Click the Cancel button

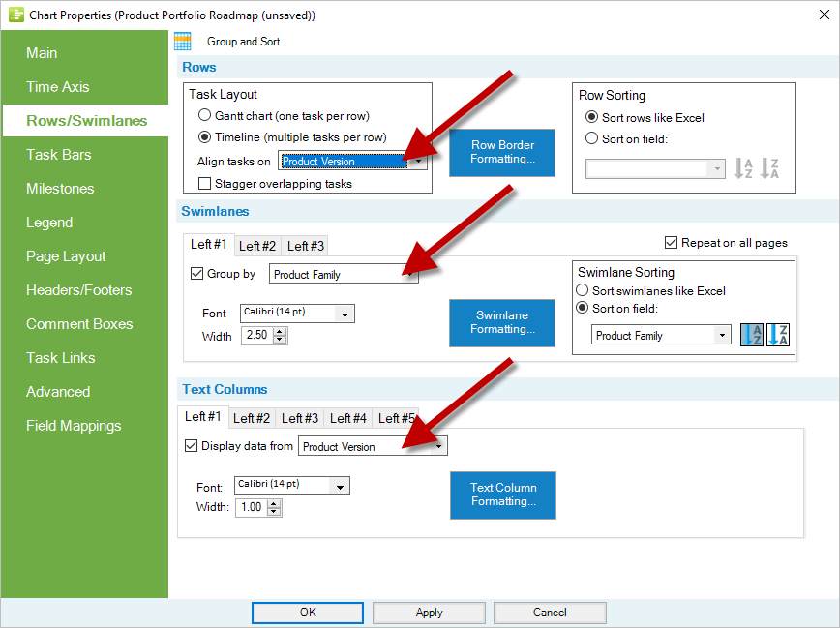click(550, 613)
